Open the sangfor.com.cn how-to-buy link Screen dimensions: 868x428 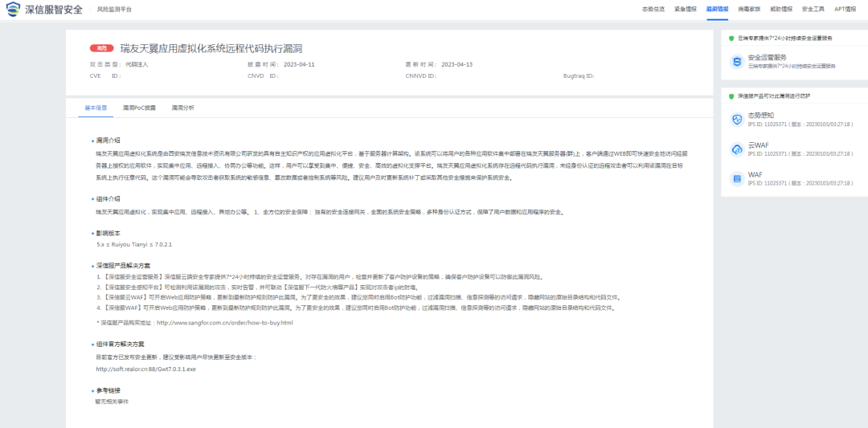[x=225, y=323]
